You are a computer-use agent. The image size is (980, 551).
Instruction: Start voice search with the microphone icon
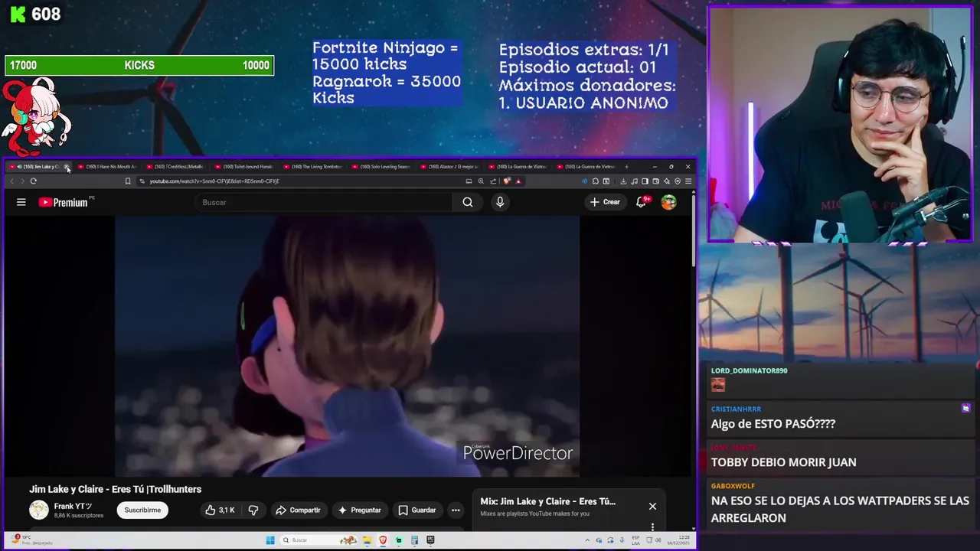(x=500, y=202)
